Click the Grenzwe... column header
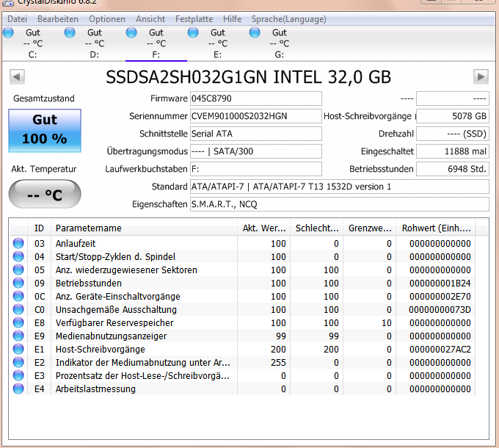499x448 pixels. [x=369, y=228]
